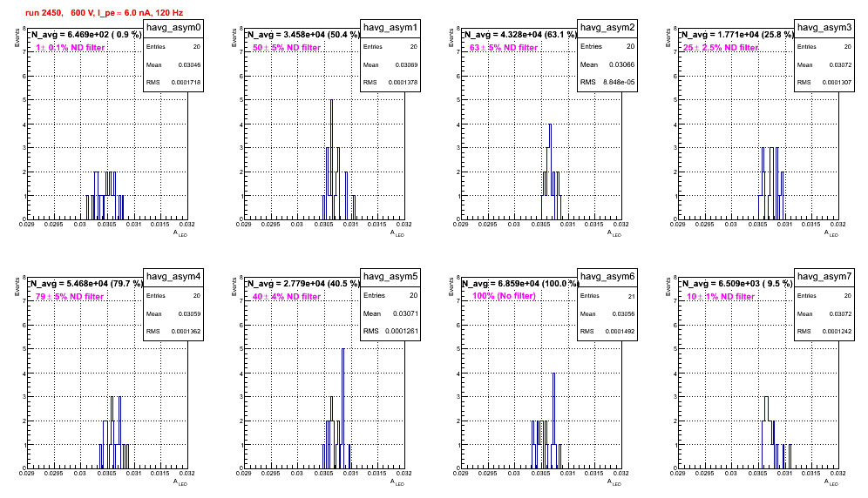Select the magenta 40± 4% ND filter text

point(287,297)
